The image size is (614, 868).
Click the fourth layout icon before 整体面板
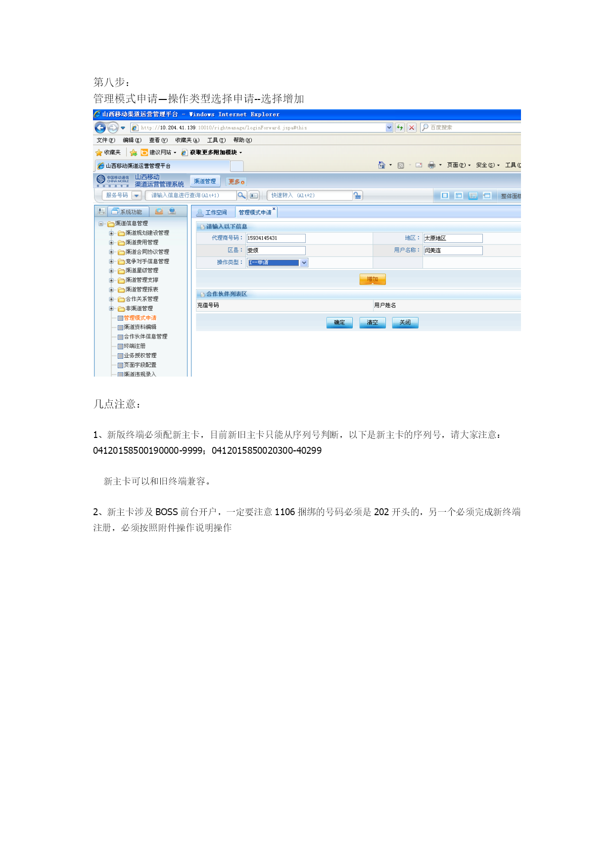click(x=487, y=195)
